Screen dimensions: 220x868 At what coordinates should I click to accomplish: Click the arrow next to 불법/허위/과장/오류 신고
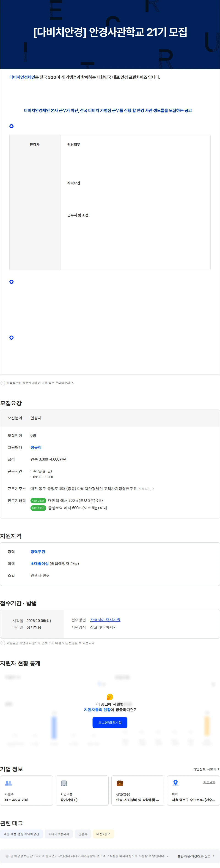coord(214,856)
